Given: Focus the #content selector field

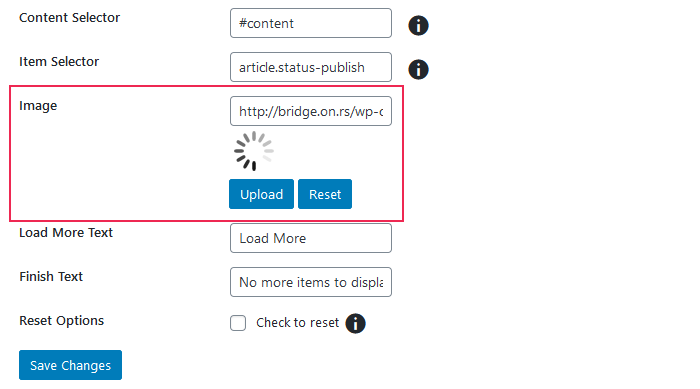Looking at the screenshot, I should point(311,23).
